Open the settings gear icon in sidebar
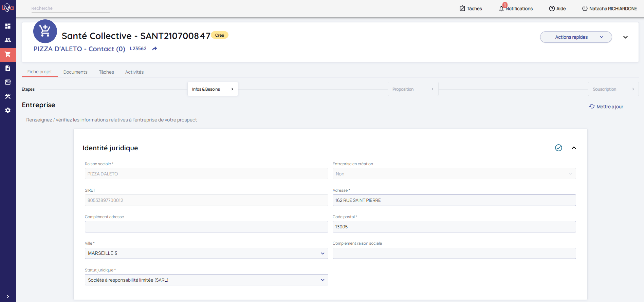The width and height of the screenshot is (644, 302). [x=8, y=110]
